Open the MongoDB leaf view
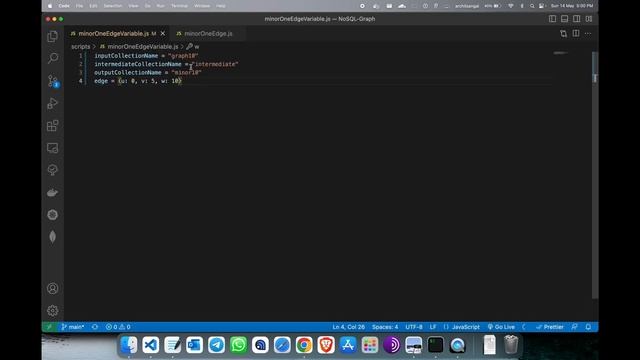 (53, 237)
